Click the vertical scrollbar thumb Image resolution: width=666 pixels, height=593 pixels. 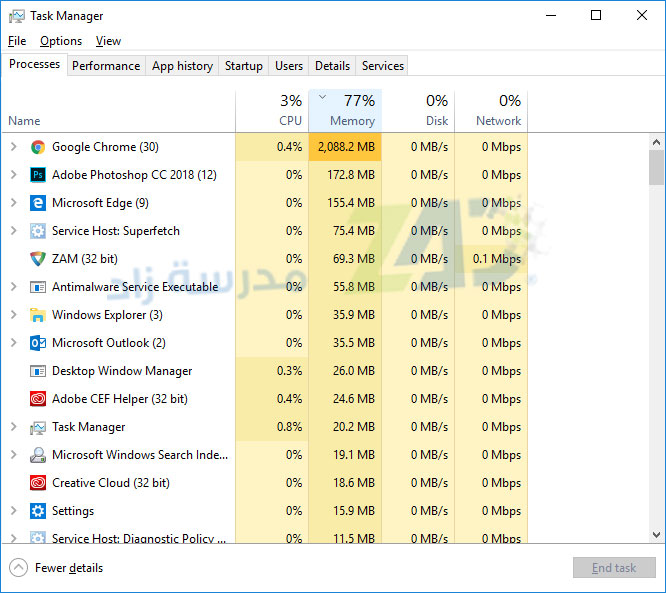(x=656, y=168)
